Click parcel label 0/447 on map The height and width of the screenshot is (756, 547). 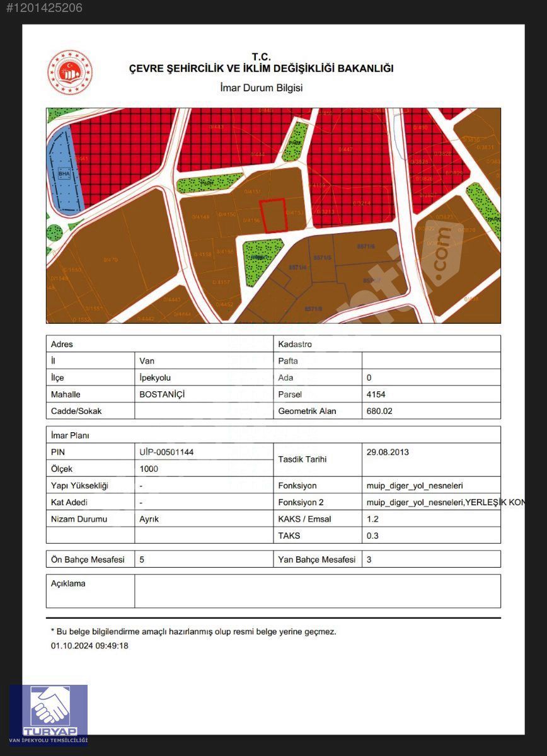click(x=345, y=149)
